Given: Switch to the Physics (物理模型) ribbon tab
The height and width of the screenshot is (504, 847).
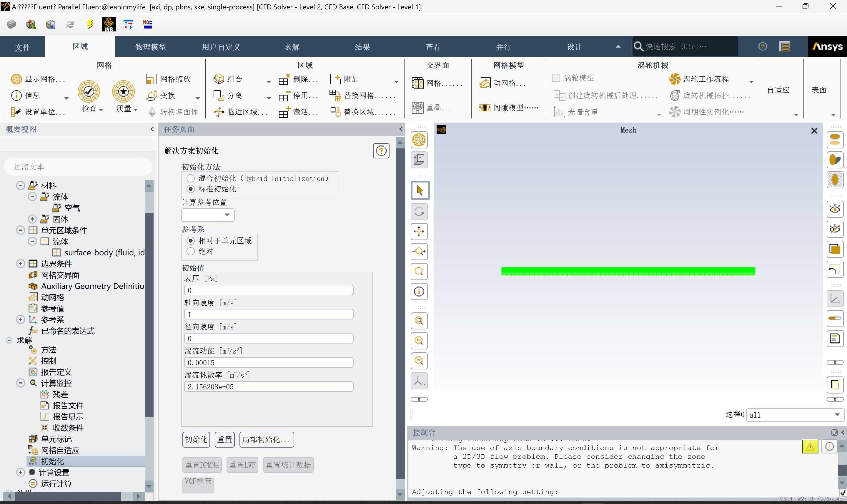Looking at the screenshot, I should coord(151,47).
